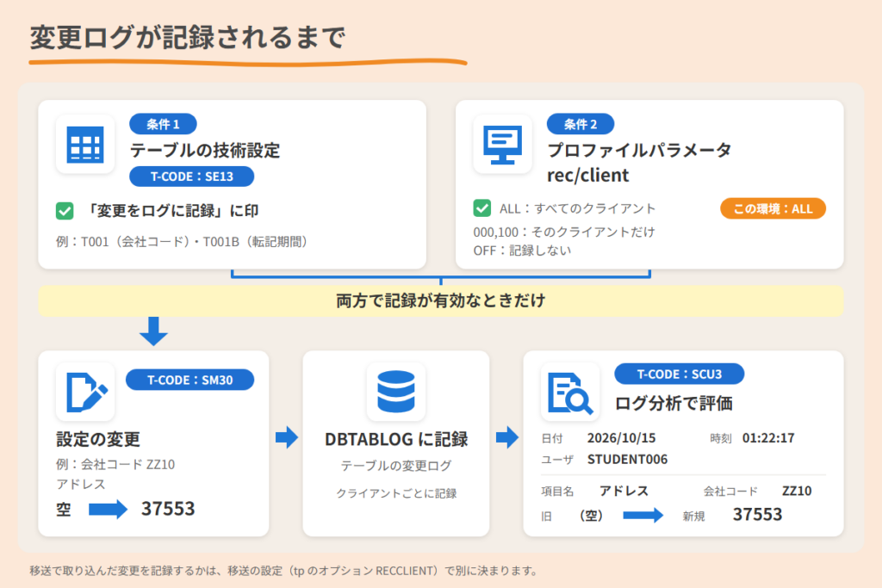Click the example line 例：T001（会社コード）・T001B（転記期間）

point(183,242)
